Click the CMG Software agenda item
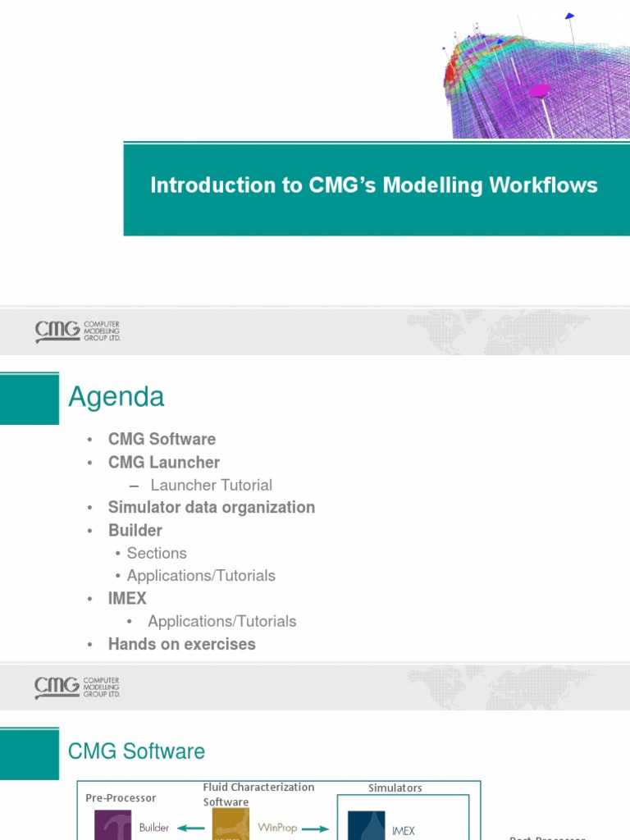Image resolution: width=630 pixels, height=840 pixels. 162,439
